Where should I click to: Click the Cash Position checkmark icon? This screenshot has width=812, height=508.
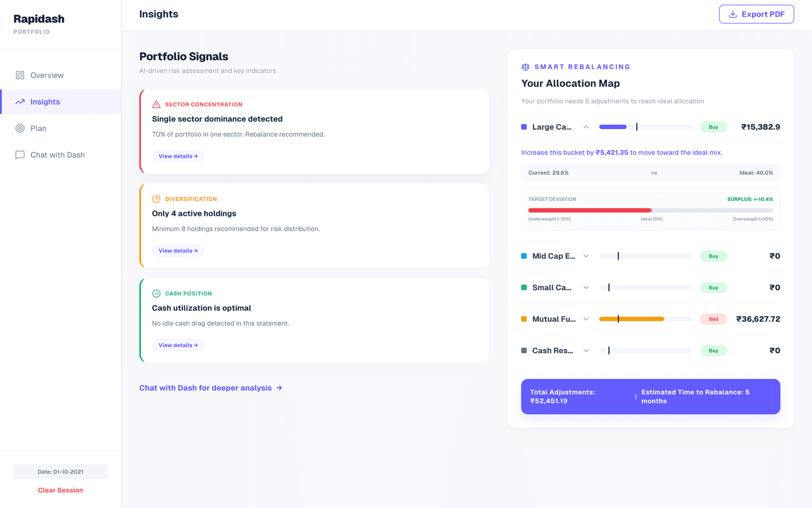(156, 294)
